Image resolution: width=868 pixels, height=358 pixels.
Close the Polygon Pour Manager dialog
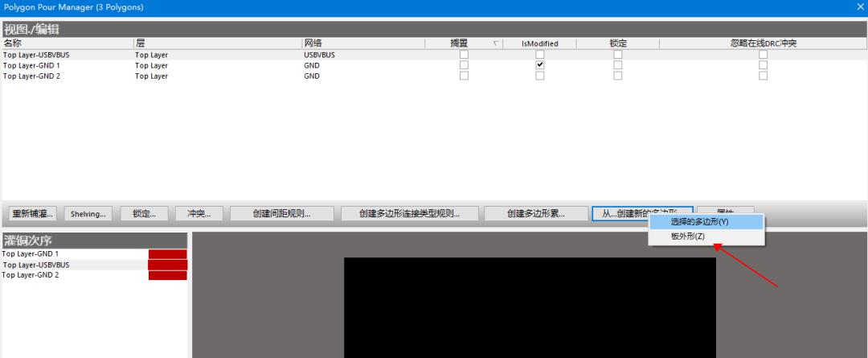(860, 6)
